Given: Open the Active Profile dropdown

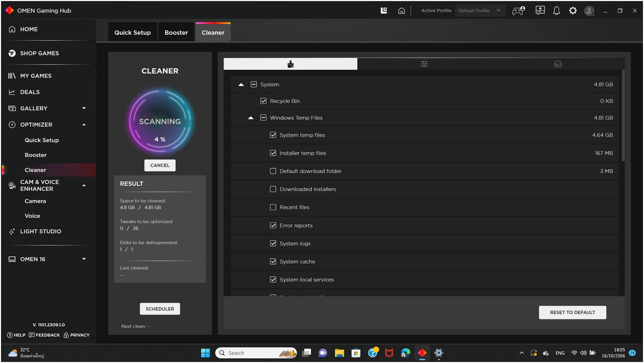Looking at the screenshot, I should (x=480, y=11).
